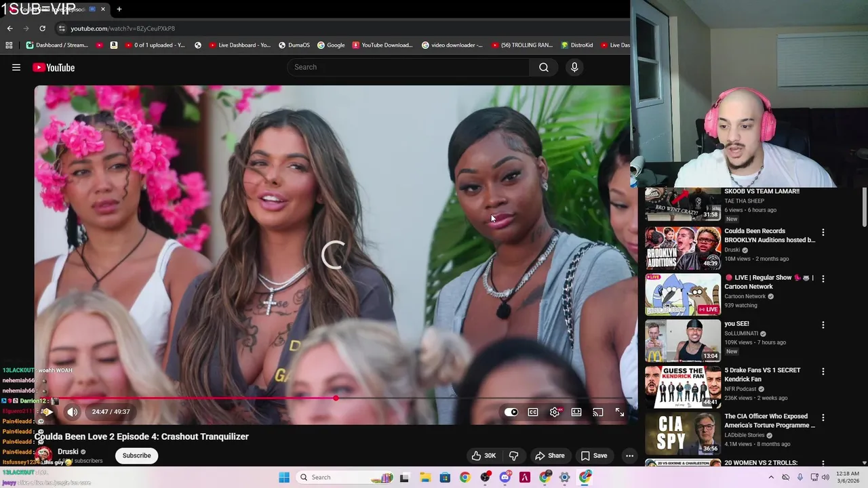Save video to playlist

[x=594, y=455]
